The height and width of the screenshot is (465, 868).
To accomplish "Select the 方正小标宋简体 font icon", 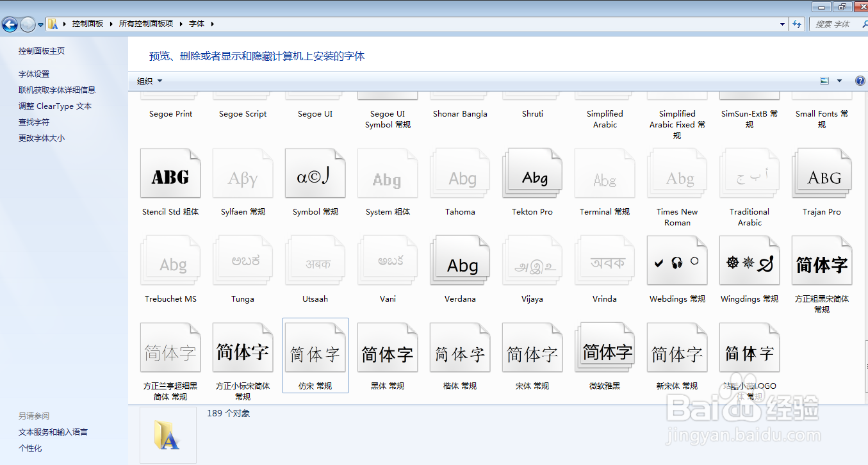I will [243, 348].
